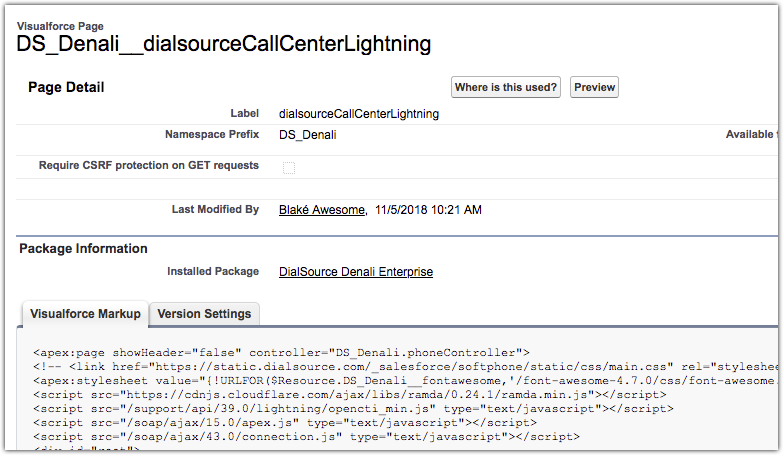The image size is (783, 455).
Task: Click the Namespace Prefix value DS_Denali
Action: coord(308,135)
